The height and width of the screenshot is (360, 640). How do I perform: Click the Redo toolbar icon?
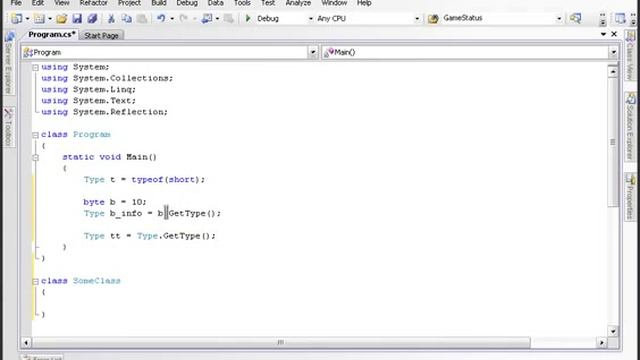(x=184, y=18)
